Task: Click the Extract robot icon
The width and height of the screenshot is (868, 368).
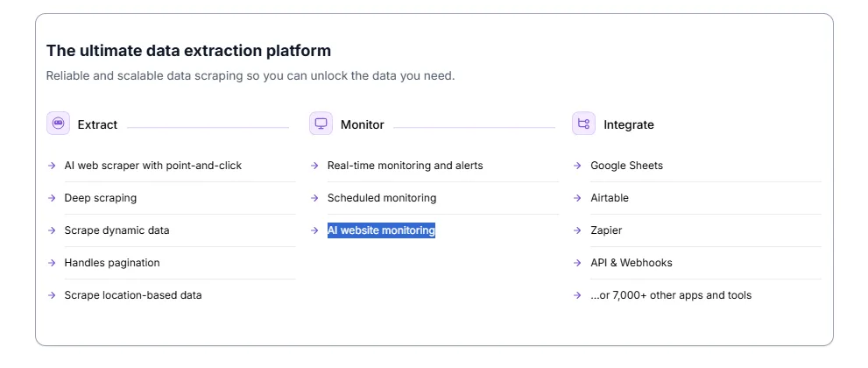Action: pos(58,124)
